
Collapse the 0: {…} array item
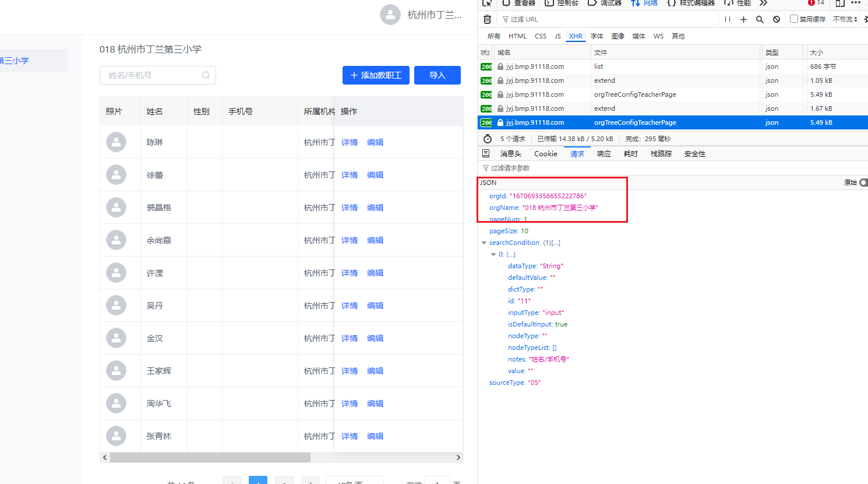pos(493,254)
